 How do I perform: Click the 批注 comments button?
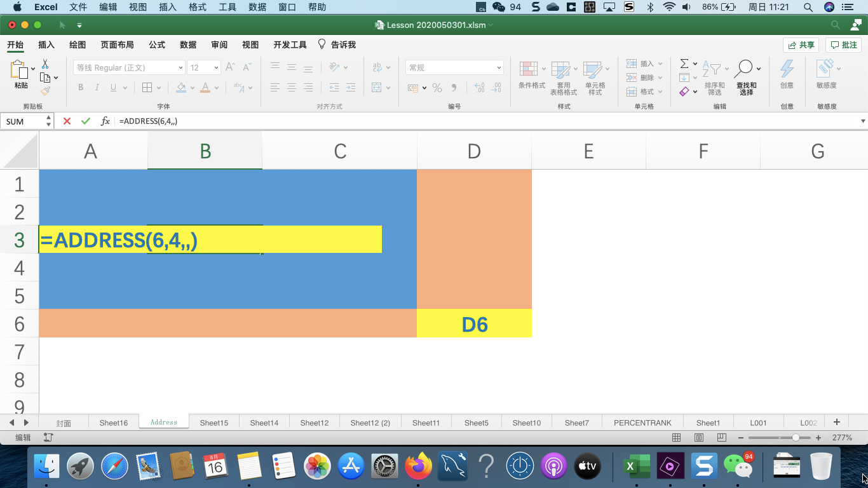tap(843, 45)
